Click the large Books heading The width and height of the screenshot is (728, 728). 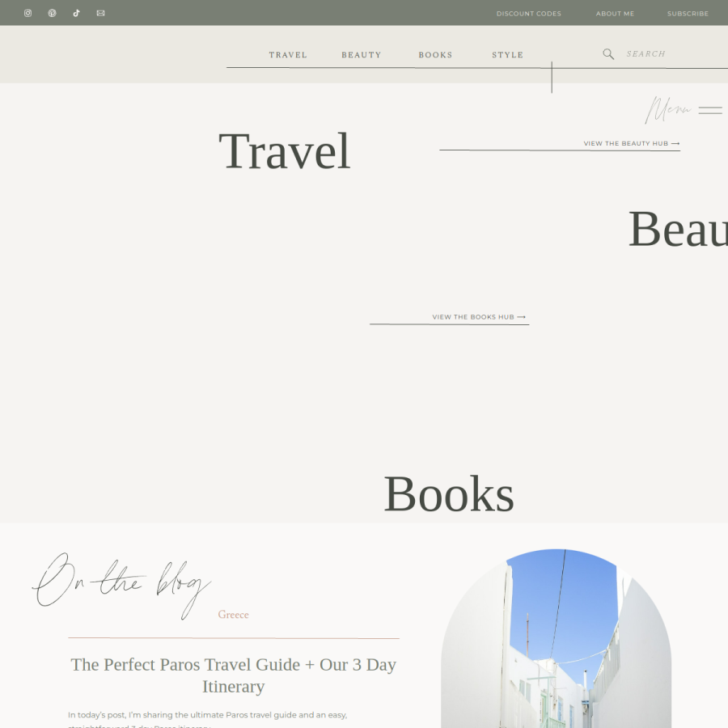click(449, 494)
